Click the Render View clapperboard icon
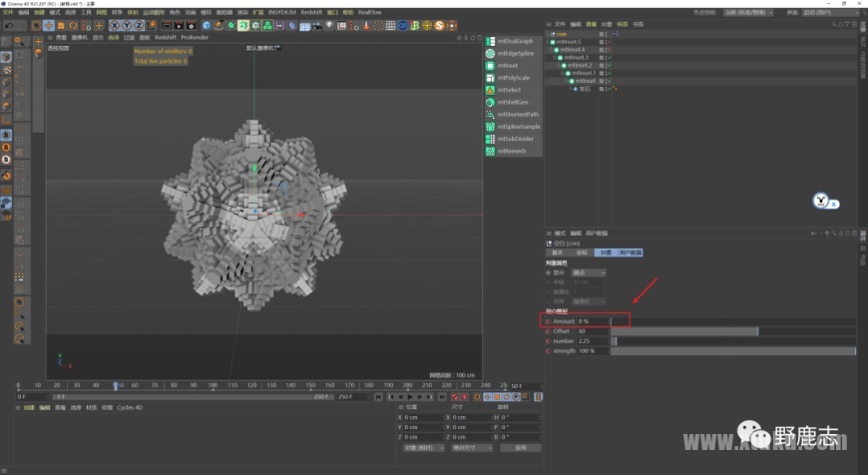The image size is (868, 475). tap(167, 26)
